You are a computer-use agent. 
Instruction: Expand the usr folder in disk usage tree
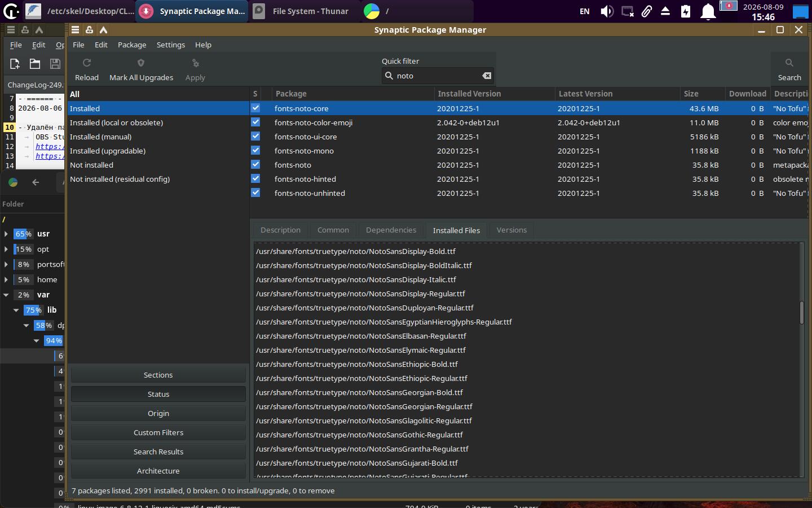[x=6, y=234]
